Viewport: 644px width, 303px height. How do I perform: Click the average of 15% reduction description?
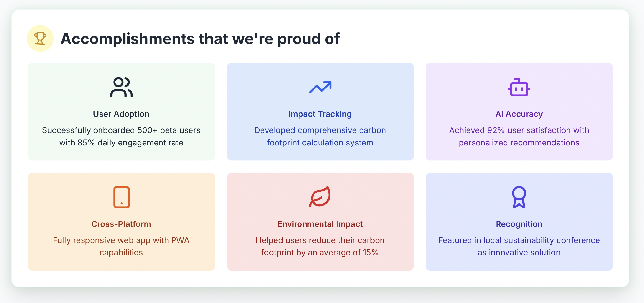coord(320,246)
